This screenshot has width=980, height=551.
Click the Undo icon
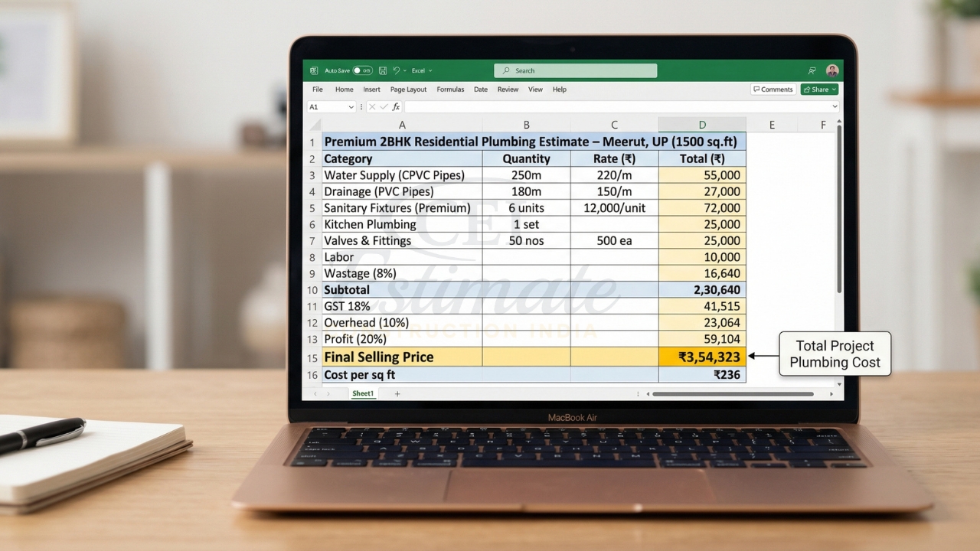pos(397,70)
